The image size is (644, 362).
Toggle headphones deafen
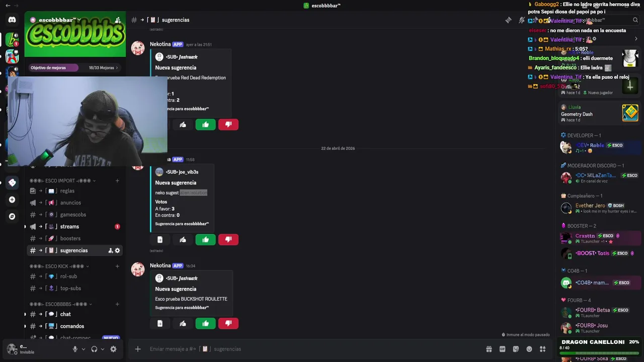click(94, 349)
